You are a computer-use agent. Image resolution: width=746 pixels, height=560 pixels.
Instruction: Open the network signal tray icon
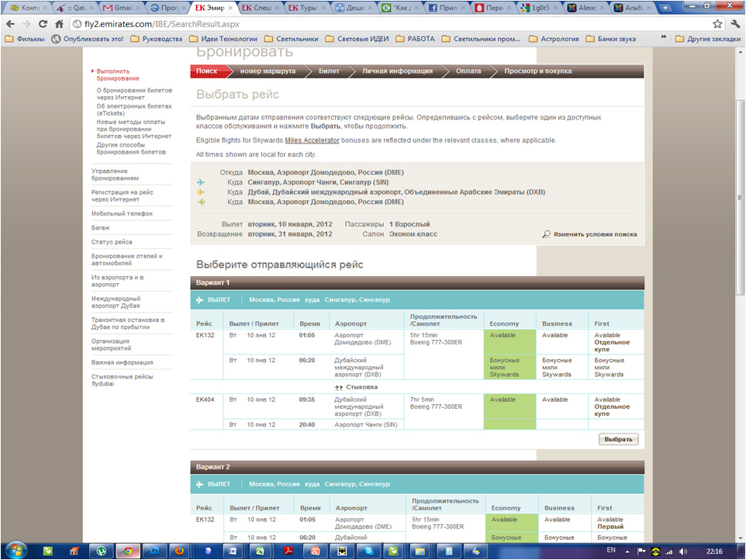coord(670,552)
